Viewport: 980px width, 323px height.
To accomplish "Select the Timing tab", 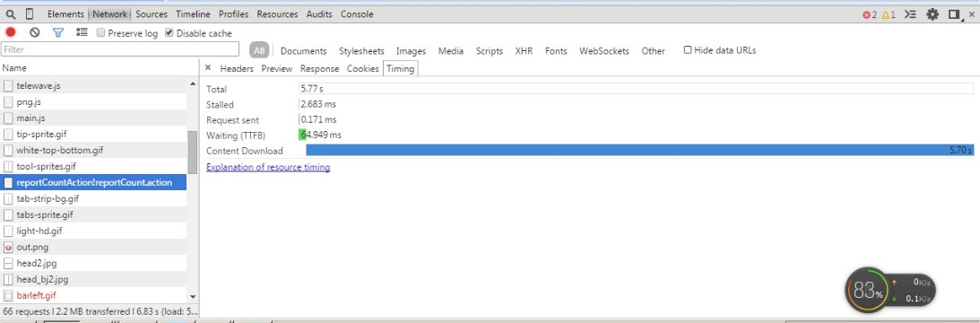I will (x=400, y=69).
